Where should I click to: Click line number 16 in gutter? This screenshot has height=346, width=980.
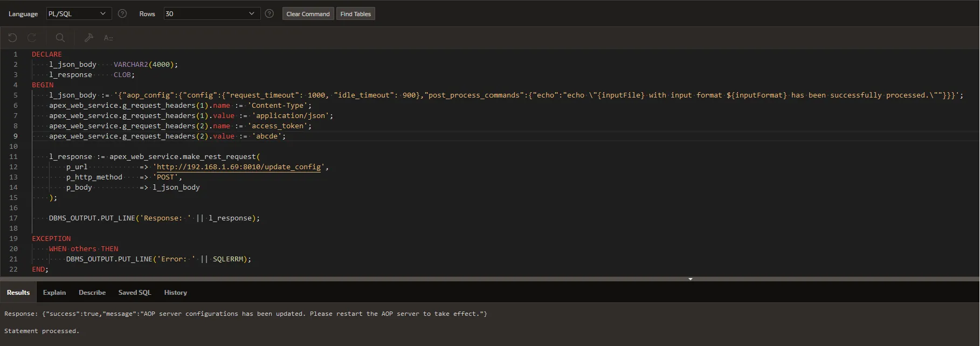13,208
